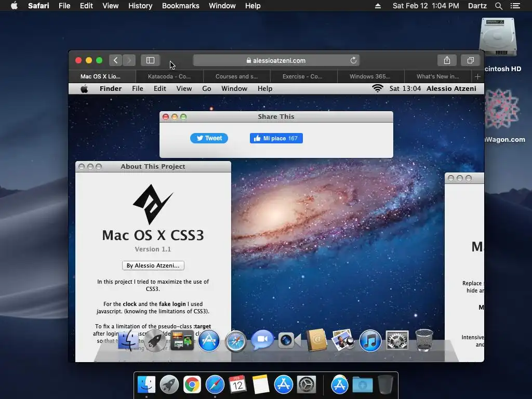Show all tabs overview button
Screen dimensions: 532x399
coord(470,60)
